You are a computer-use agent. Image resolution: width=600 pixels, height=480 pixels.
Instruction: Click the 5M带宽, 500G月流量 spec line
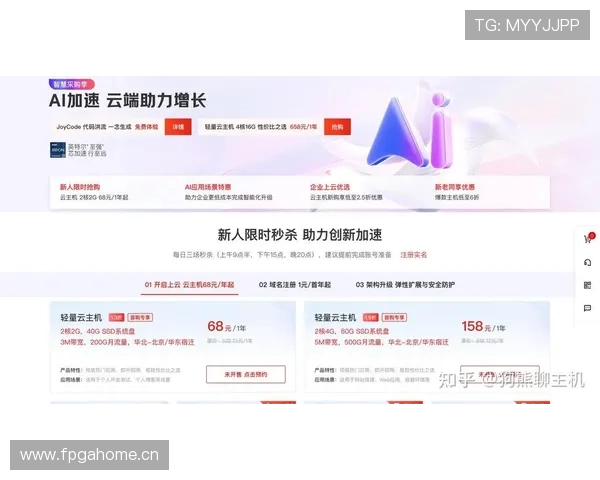click(x=382, y=342)
